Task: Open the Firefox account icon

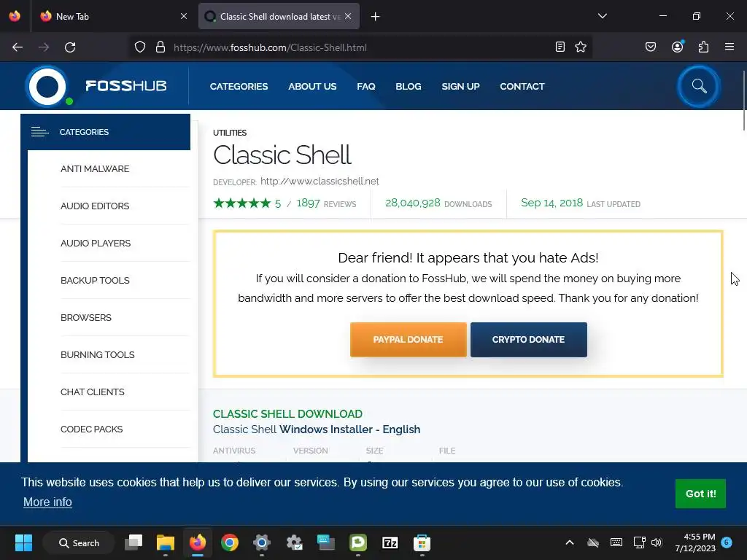Action: (x=678, y=47)
